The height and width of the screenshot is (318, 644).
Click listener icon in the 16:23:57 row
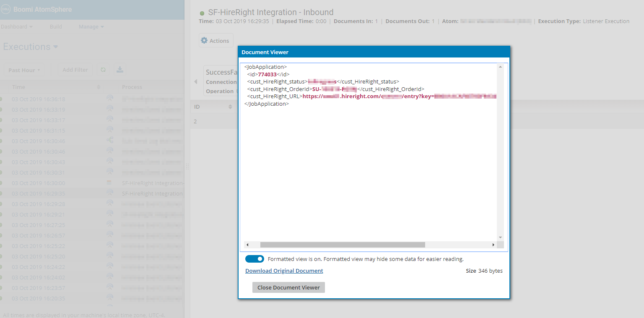pos(109,287)
